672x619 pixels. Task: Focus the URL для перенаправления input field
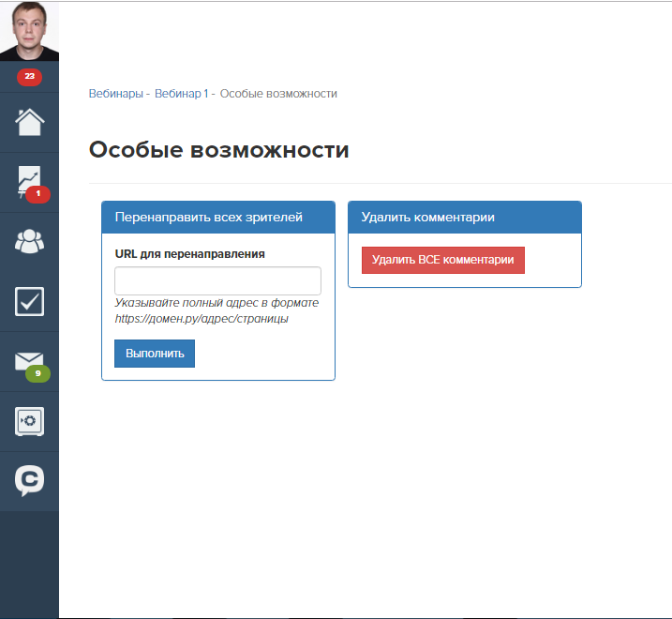click(x=217, y=281)
